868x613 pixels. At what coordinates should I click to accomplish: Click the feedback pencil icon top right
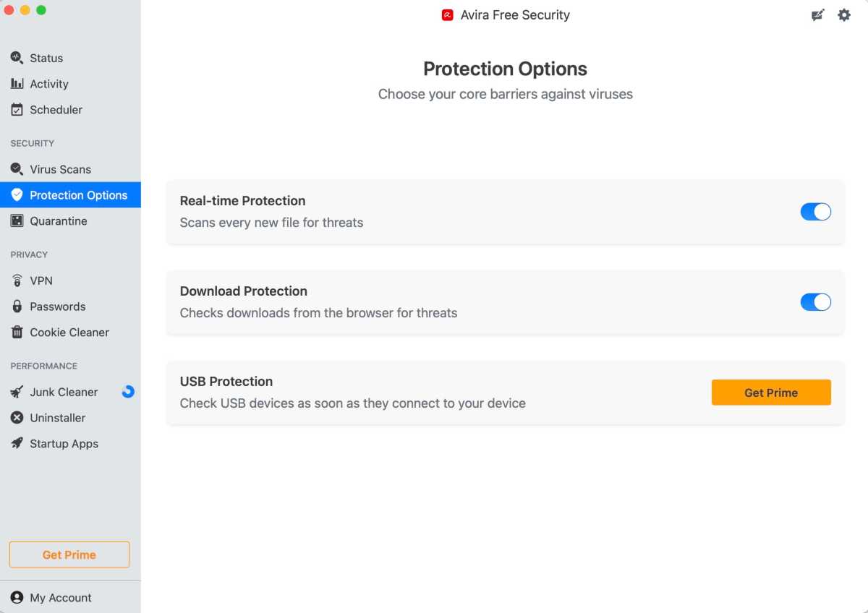(817, 14)
